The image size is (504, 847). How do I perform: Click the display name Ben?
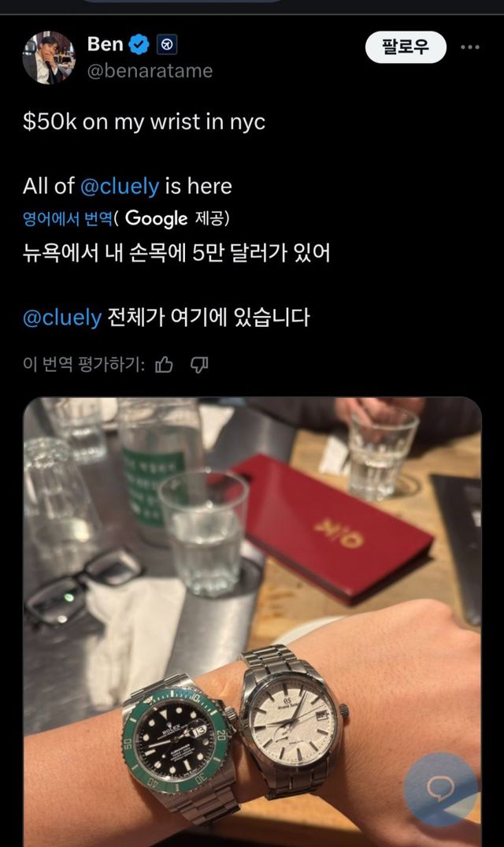point(106,44)
